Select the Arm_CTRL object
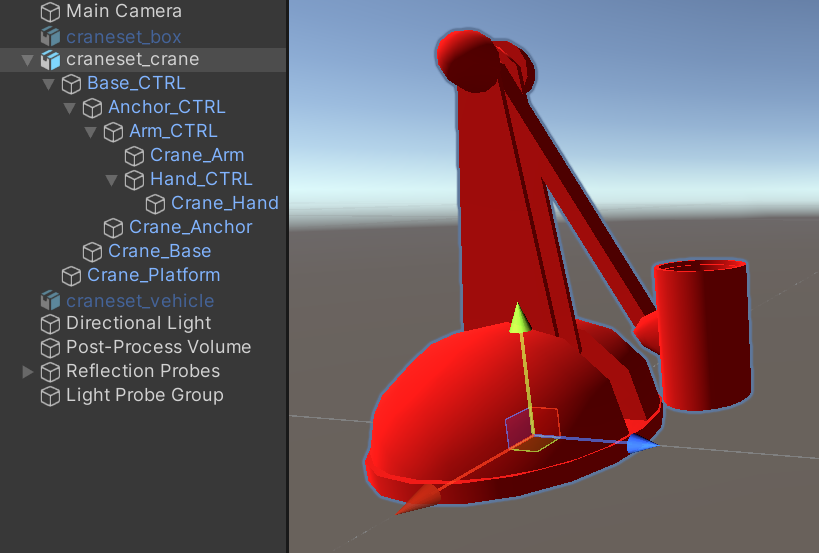819x553 pixels. pos(173,131)
